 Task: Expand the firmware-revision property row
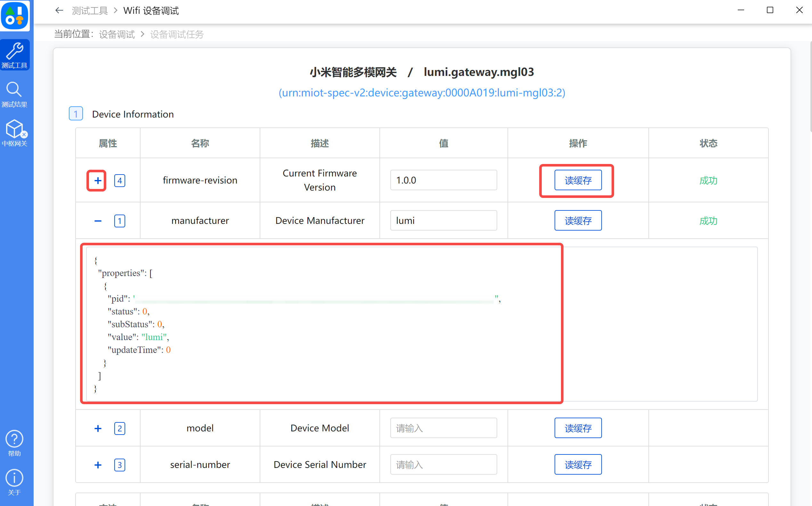(x=98, y=181)
